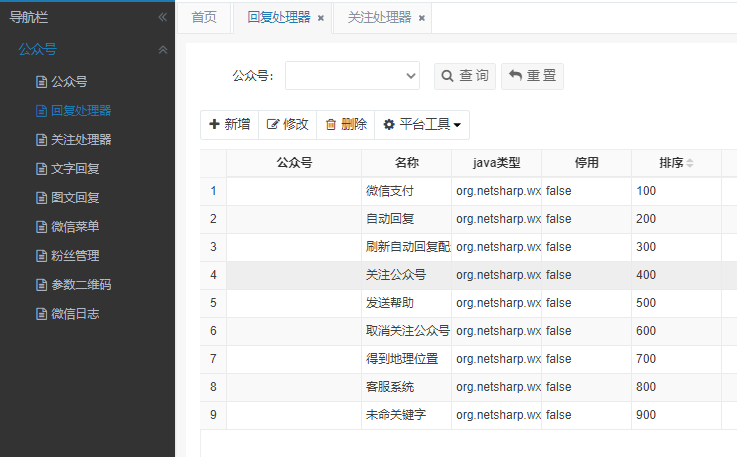Click the document icon beside 微信菜单

pyautogui.click(x=41, y=227)
